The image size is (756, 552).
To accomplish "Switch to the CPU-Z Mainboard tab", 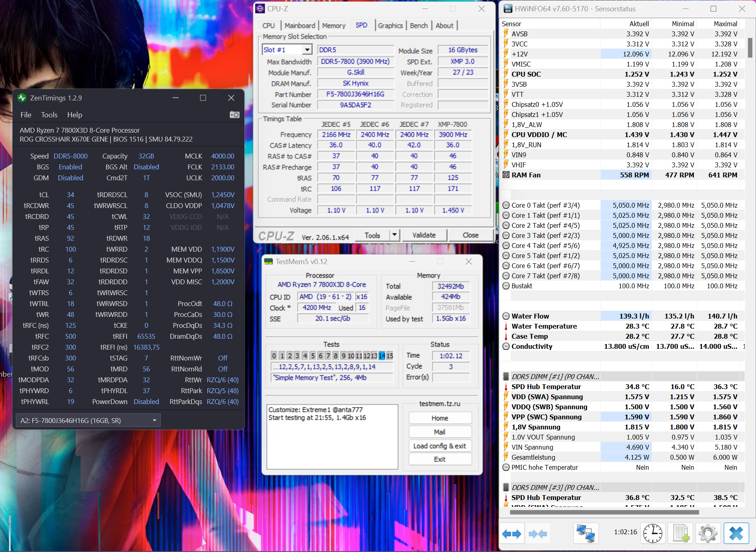I will pos(300,25).
